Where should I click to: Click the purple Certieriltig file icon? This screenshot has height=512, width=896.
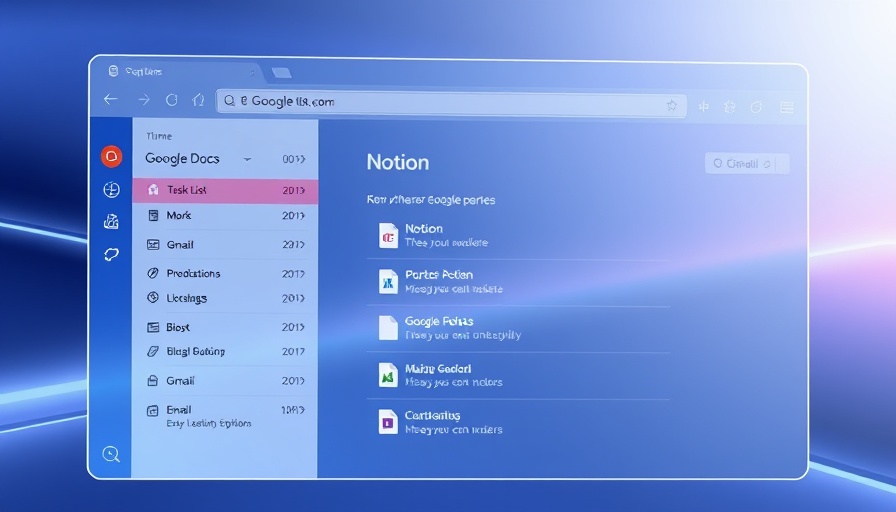(x=388, y=421)
